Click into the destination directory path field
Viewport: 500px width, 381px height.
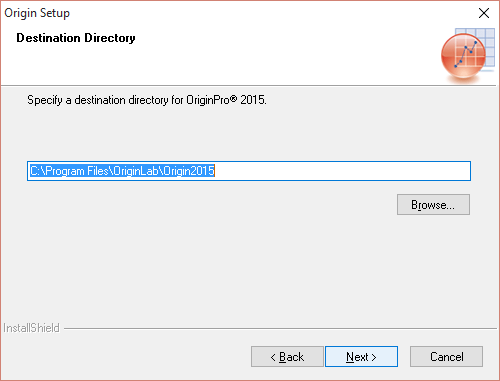click(249, 171)
